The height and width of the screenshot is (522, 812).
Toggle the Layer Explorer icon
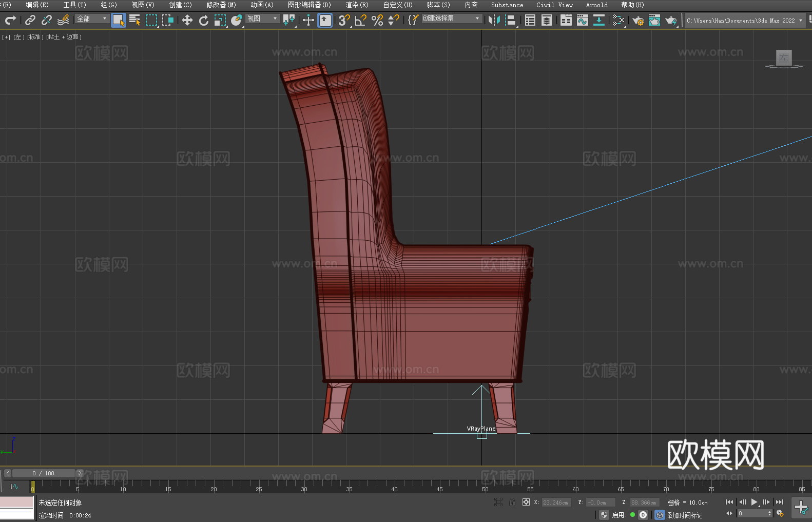pos(547,20)
